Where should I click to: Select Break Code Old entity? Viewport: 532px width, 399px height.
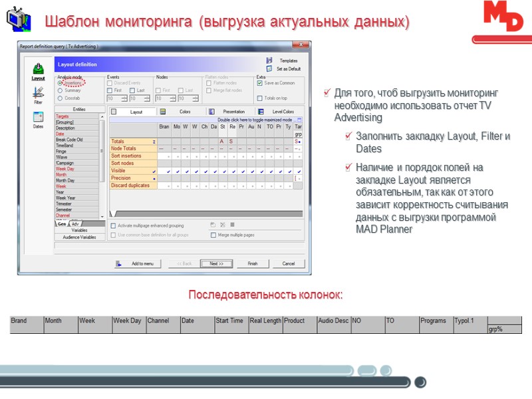pos(77,140)
